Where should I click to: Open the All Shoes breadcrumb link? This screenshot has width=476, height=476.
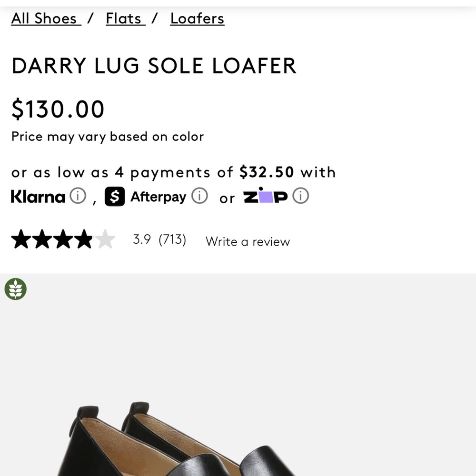[44, 19]
